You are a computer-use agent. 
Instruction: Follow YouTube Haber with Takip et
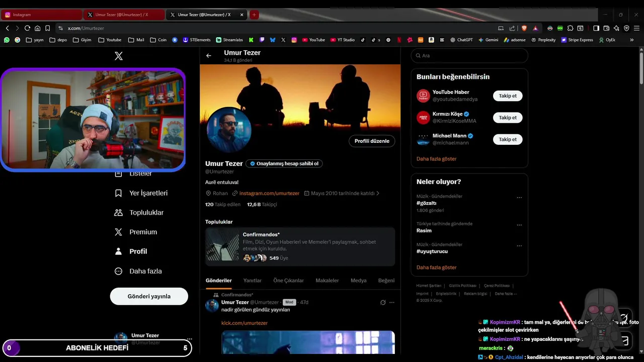pos(508,96)
